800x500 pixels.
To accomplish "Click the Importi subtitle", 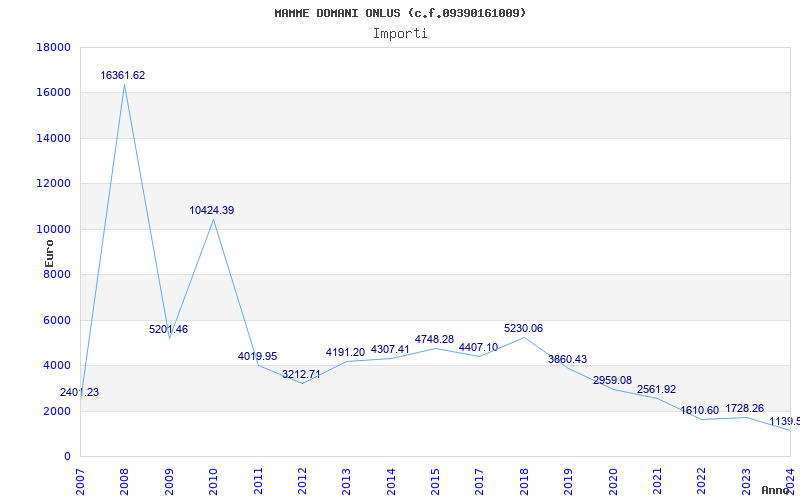I will tap(400, 34).
